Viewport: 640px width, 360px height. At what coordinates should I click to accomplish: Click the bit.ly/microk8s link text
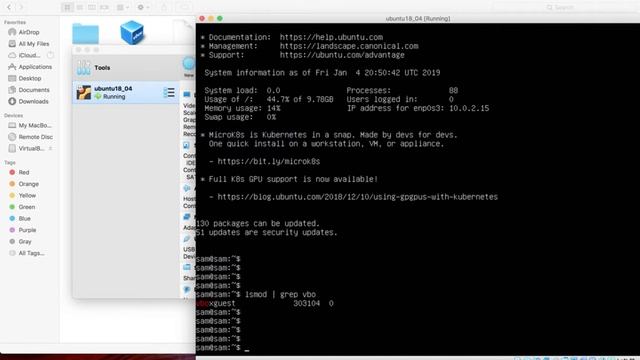pos(269,162)
